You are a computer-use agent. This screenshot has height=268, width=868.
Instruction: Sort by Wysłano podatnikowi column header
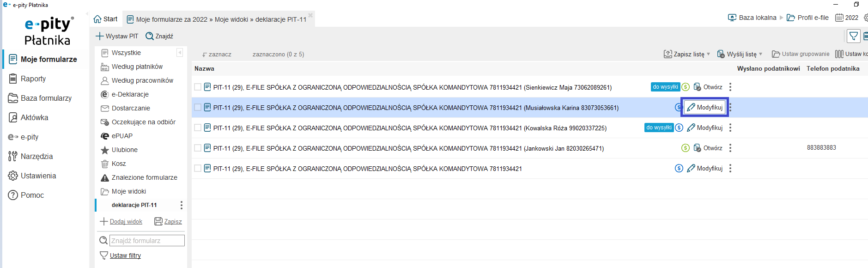(768, 68)
